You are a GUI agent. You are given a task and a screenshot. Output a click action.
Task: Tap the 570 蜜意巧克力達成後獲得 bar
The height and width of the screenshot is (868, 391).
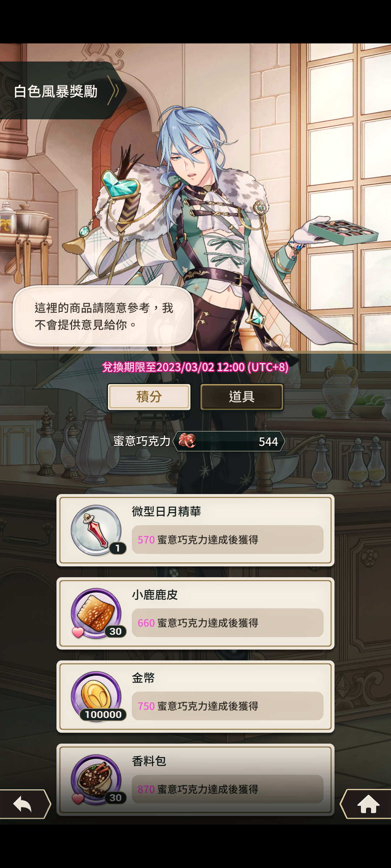pyautogui.click(x=227, y=540)
